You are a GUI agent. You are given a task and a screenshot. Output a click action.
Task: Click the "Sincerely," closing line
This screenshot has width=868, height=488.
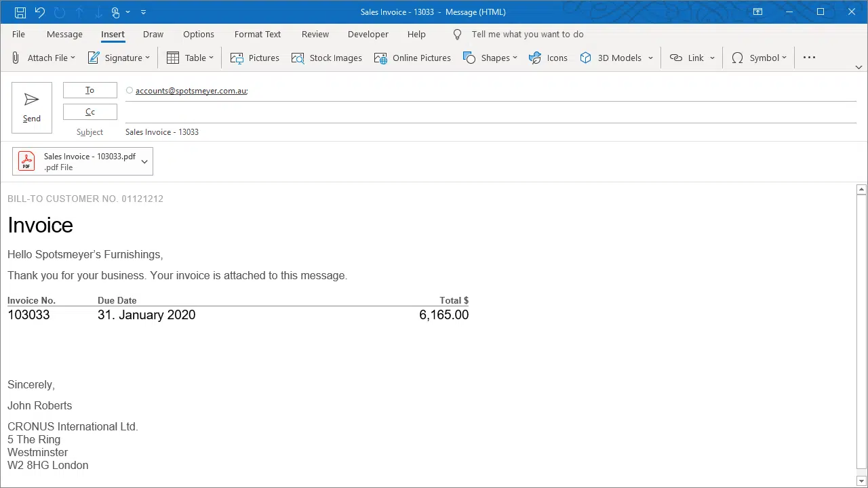[x=31, y=385]
